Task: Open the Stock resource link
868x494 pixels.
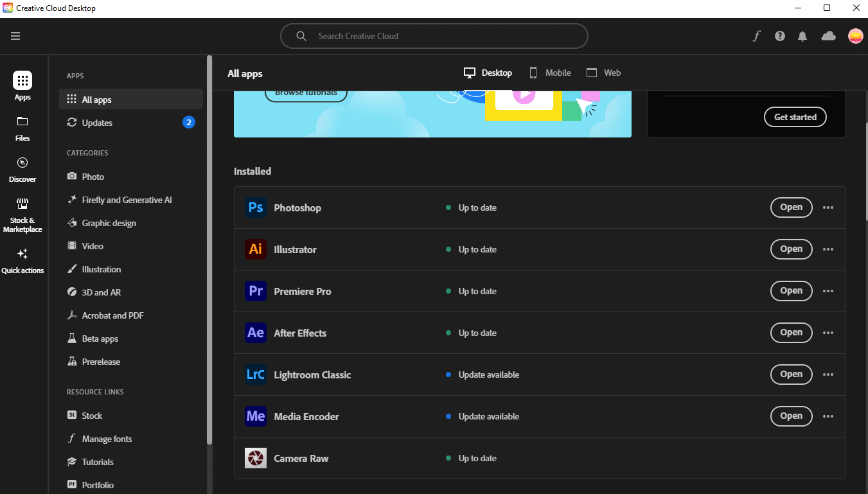Action: coord(131,416)
